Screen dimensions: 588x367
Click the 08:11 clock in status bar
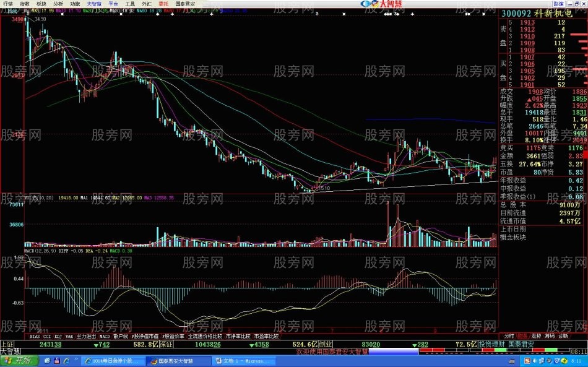pos(579,352)
